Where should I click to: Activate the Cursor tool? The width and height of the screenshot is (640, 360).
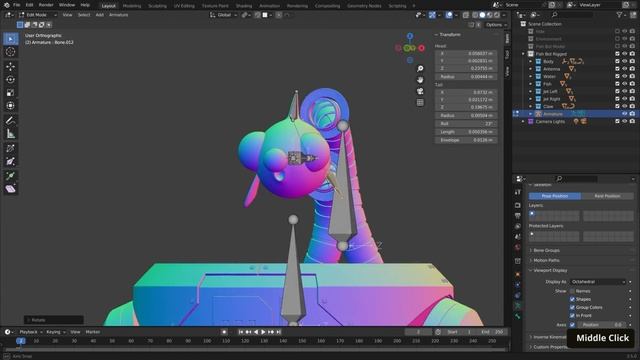11,52
